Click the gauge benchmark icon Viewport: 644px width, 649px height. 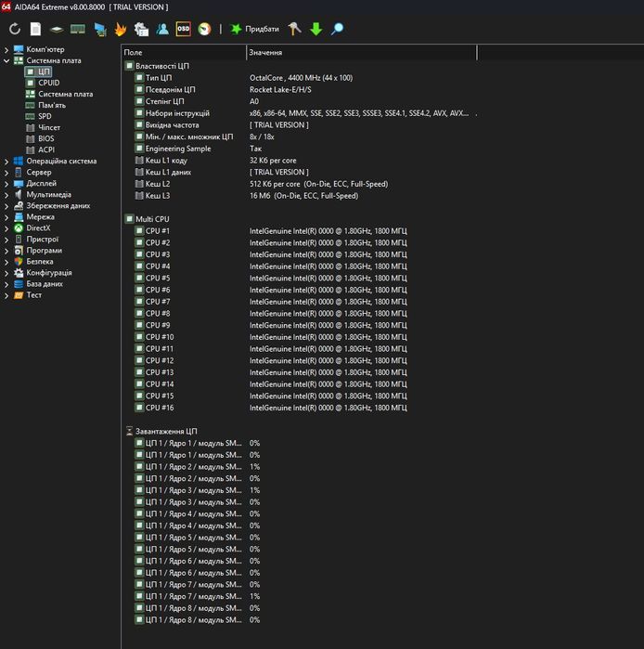(204, 29)
